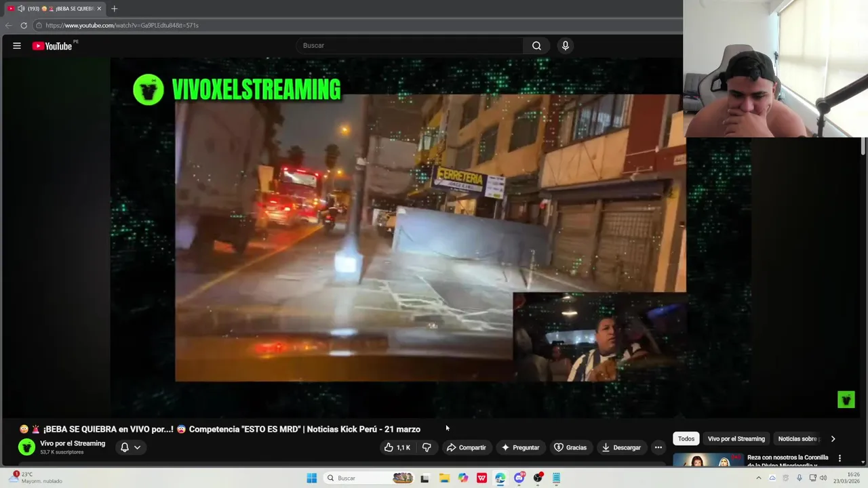Screen dimensions: 868x488
Task: Open the Reza con nosotros recommended video thumbnail
Action: [708, 460]
